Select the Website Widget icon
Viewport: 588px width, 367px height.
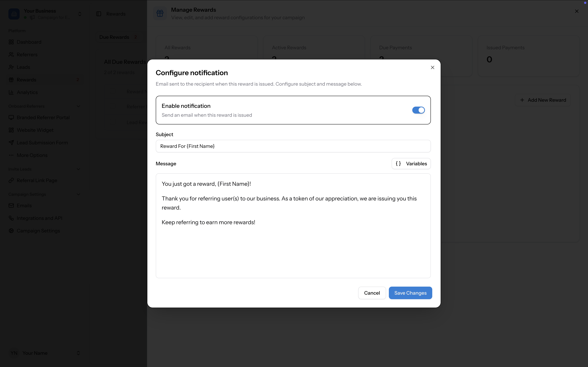[11, 130]
